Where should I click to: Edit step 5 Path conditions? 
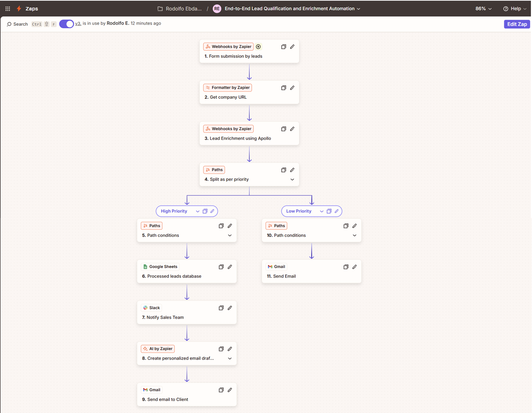(x=230, y=226)
